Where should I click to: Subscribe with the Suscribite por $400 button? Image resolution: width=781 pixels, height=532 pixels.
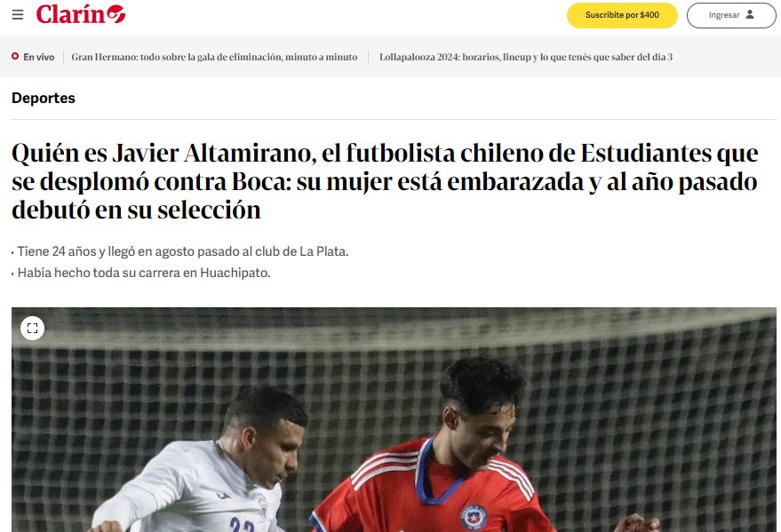click(622, 15)
